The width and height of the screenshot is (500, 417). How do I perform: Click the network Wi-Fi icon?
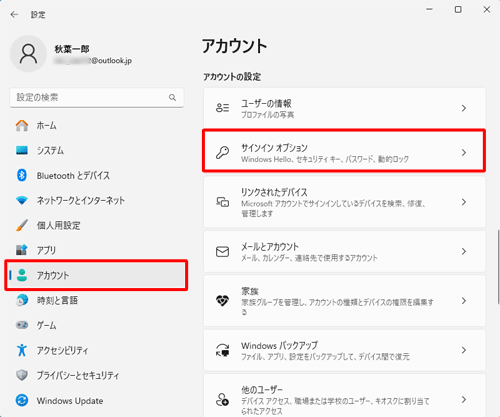point(22,200)
